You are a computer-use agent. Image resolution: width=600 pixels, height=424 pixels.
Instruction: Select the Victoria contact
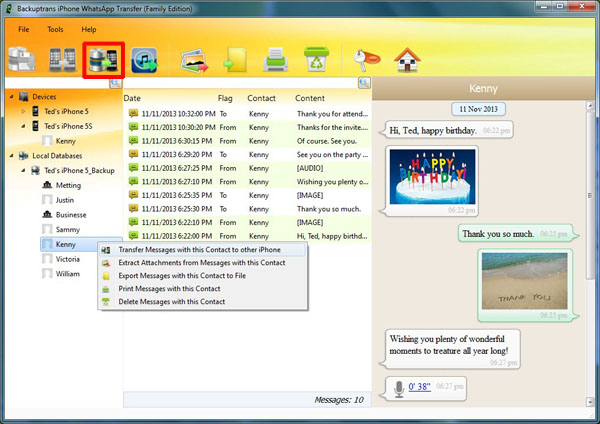tap(67, 259)
